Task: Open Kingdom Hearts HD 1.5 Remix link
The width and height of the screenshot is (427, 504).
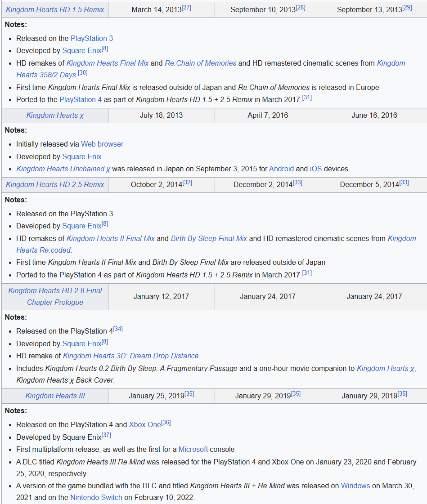Action: coord(55,9)
